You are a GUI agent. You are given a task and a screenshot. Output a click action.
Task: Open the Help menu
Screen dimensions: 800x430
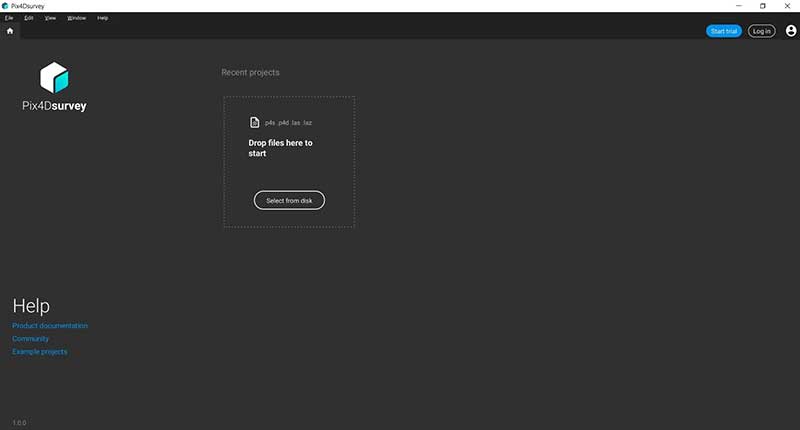(x=103, y=18)
